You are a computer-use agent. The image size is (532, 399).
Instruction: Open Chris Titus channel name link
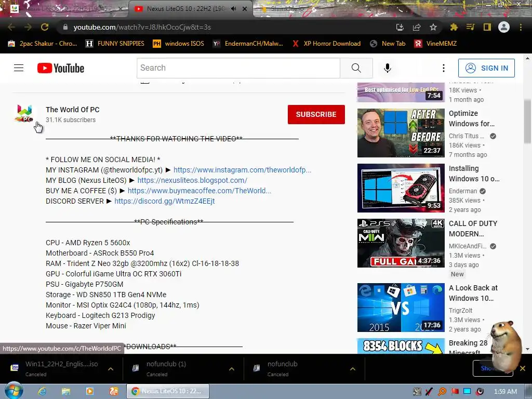pyautogui.click(x=466, y=136)
